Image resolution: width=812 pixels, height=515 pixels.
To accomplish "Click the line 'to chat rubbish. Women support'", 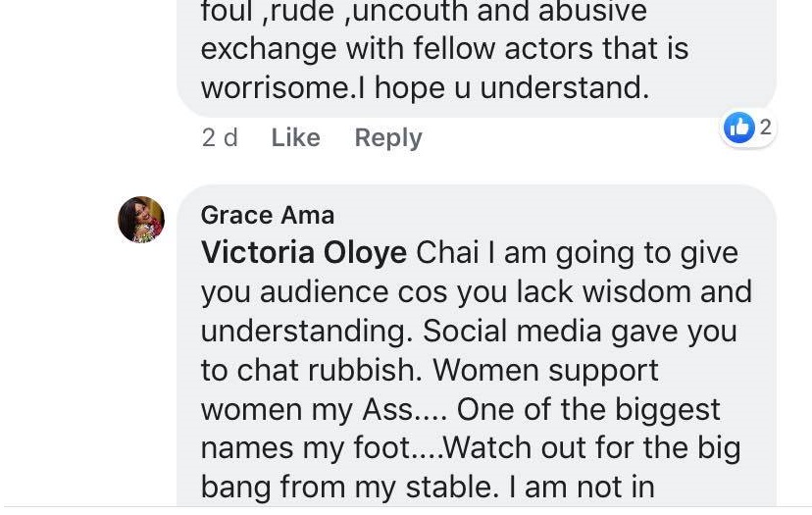I will [x=430, y=370].
